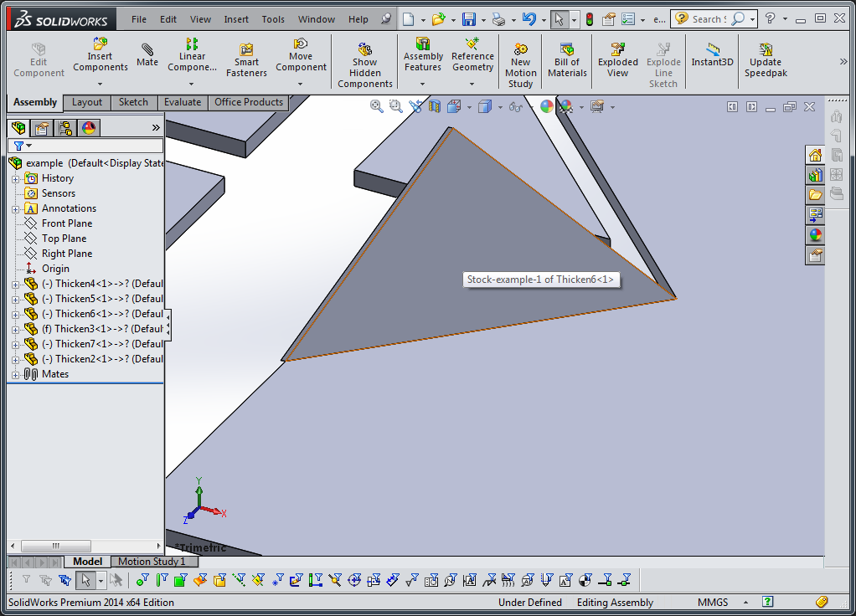Click Update Speedpak
Viewport: 856px width, 616px height.
pos(765,59)
